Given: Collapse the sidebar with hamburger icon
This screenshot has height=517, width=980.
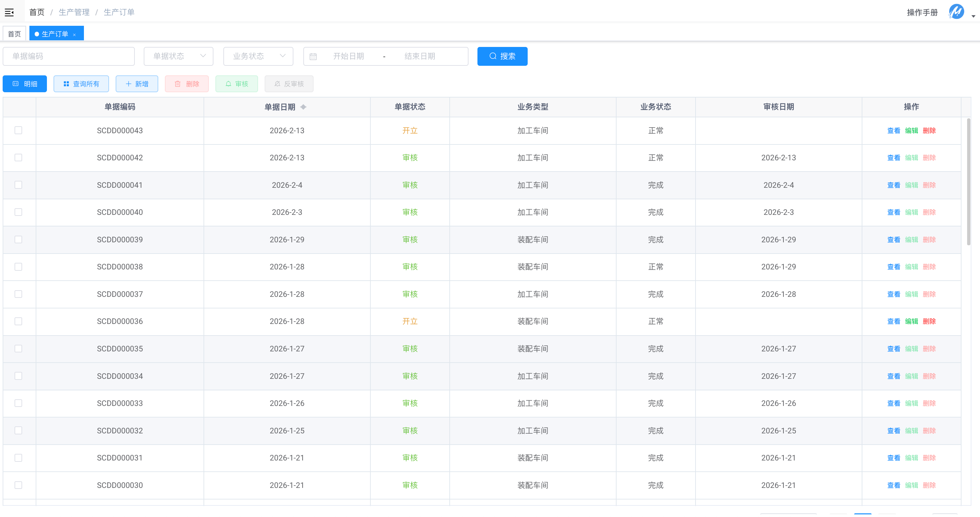Looking at the screenshot, I should (9, 13).
